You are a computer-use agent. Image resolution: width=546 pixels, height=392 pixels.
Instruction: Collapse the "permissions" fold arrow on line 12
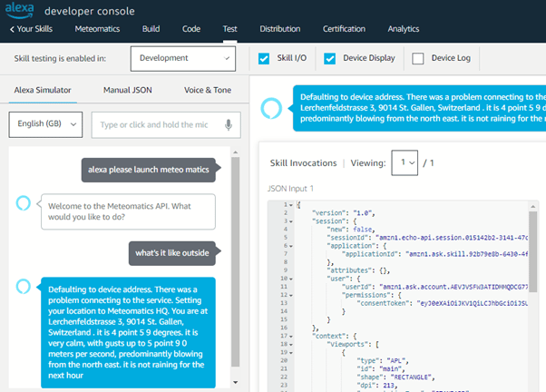[x=291, y=295]
